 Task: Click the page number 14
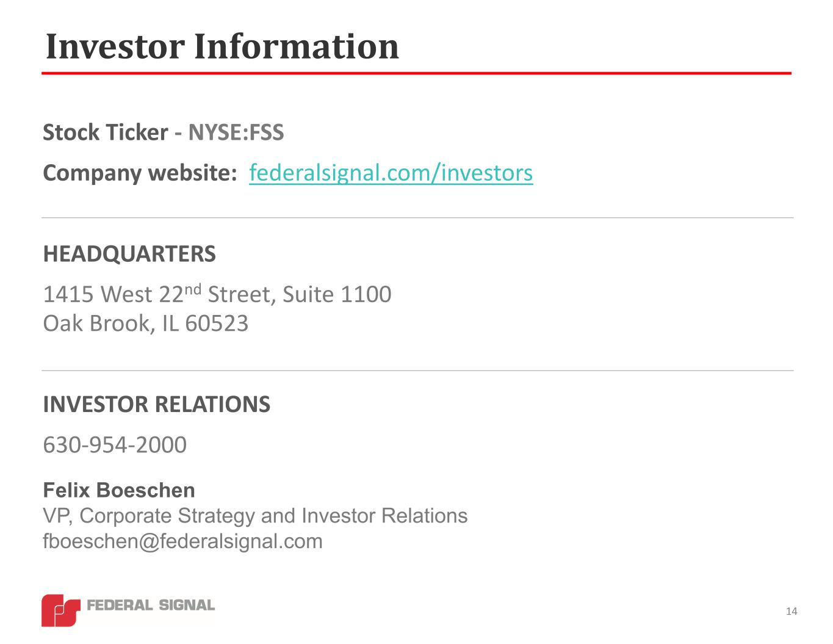pyautogui.click(x=792, y=612)
